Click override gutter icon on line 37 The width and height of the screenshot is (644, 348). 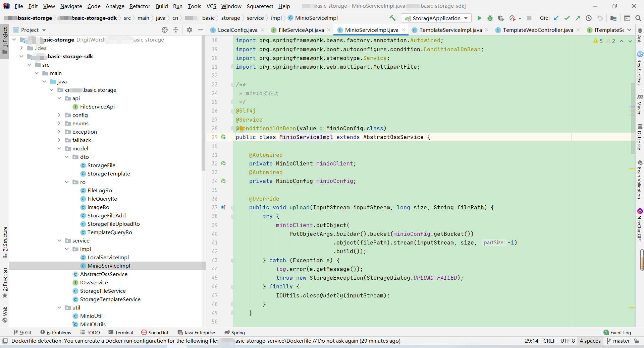coord(223,207)
